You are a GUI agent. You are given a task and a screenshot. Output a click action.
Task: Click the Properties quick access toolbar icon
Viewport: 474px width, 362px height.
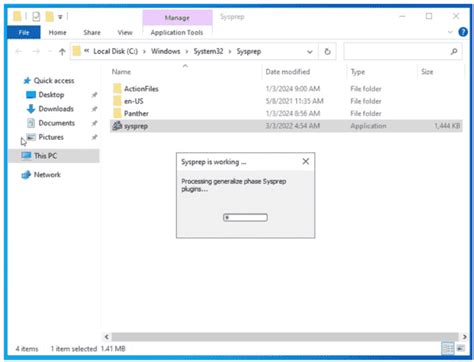36,16
